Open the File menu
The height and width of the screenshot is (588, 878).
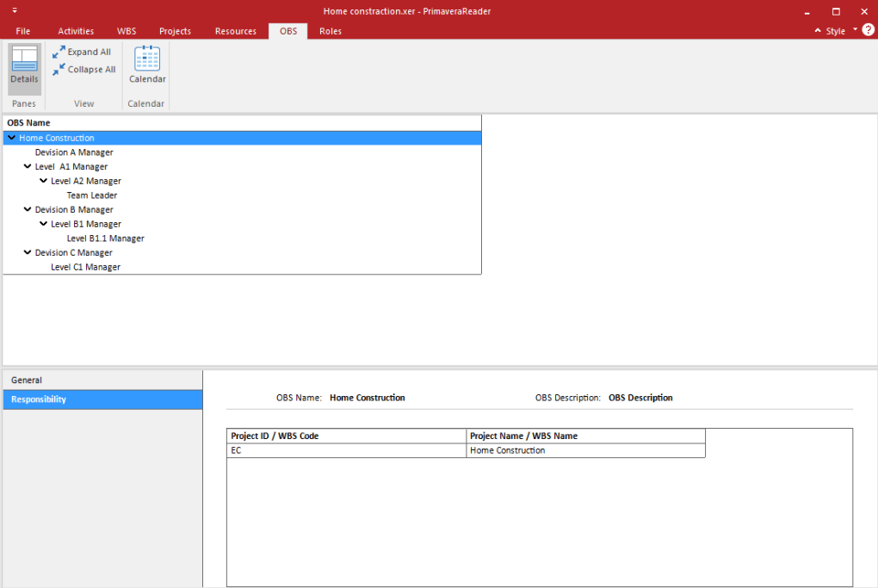[23, 31]
